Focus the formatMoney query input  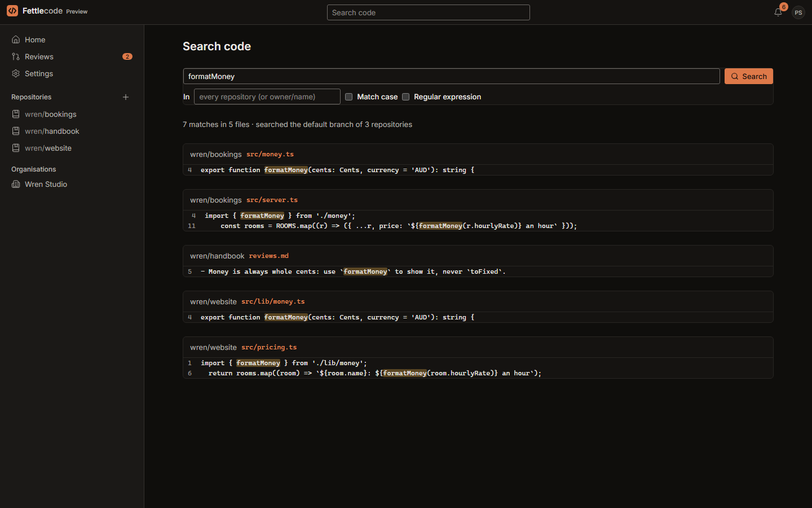tap(451, 76)
